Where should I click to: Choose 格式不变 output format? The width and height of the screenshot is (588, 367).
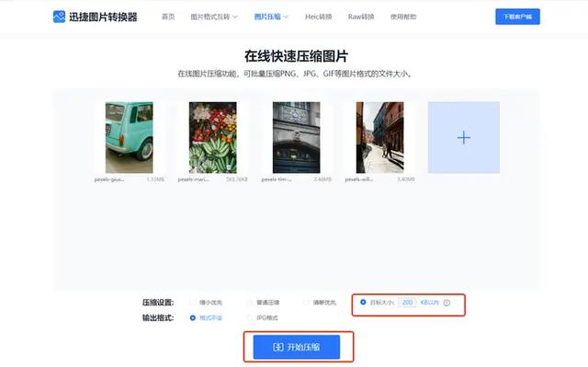[206, 318]
